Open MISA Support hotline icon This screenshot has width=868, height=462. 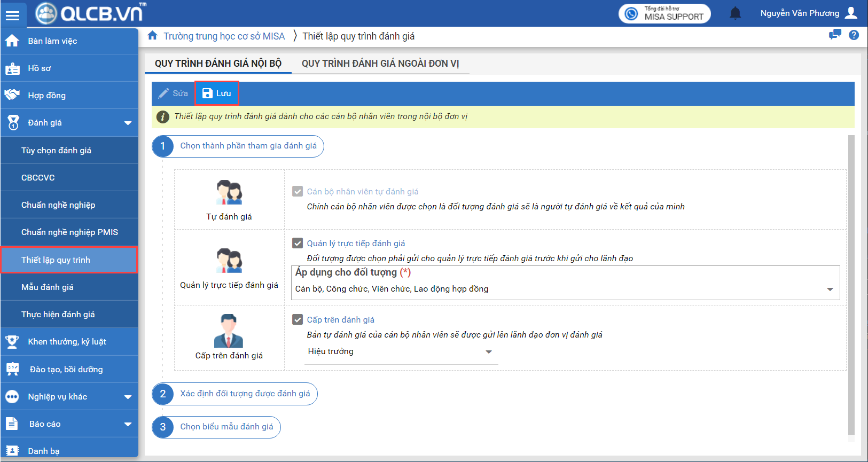[x=631, y=13]
